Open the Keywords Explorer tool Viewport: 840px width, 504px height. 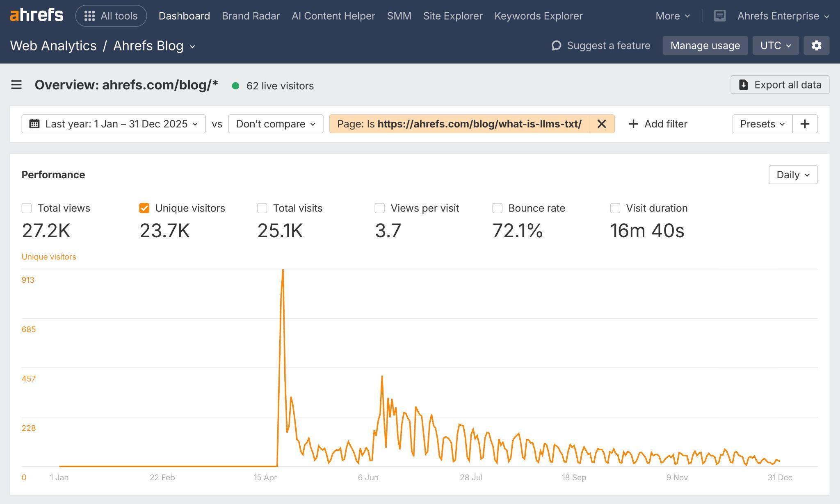[538, 16]
